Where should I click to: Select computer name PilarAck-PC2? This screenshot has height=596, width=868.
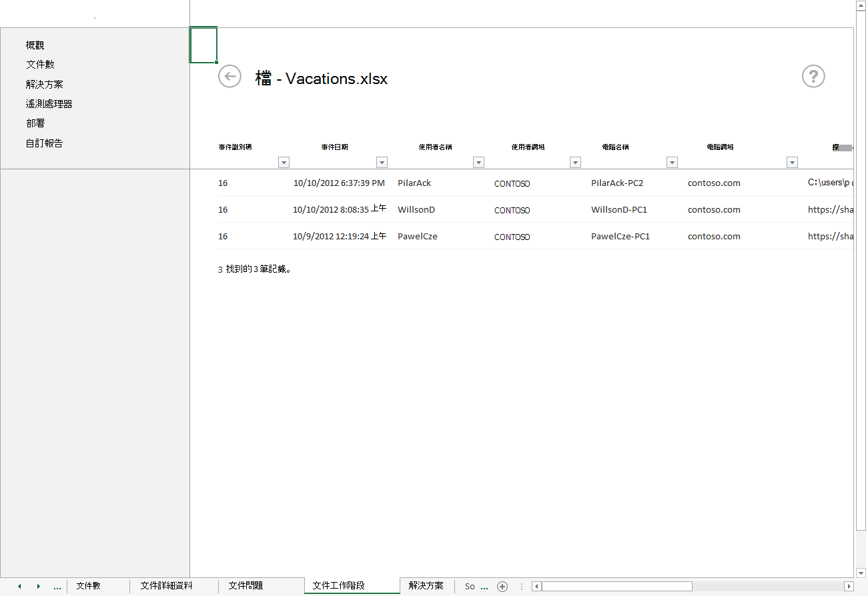click(x=617, y=183)
